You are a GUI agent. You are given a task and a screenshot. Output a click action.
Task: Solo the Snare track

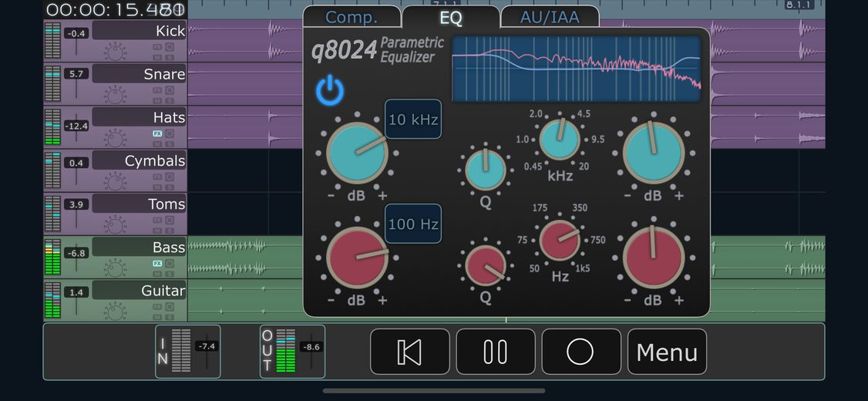click(x=170, y=101)
